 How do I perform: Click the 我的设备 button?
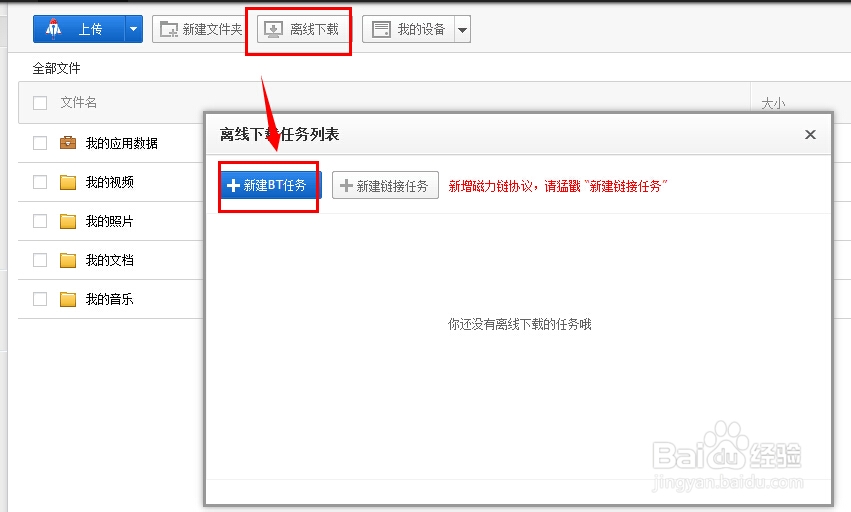(x=408, y=29)
